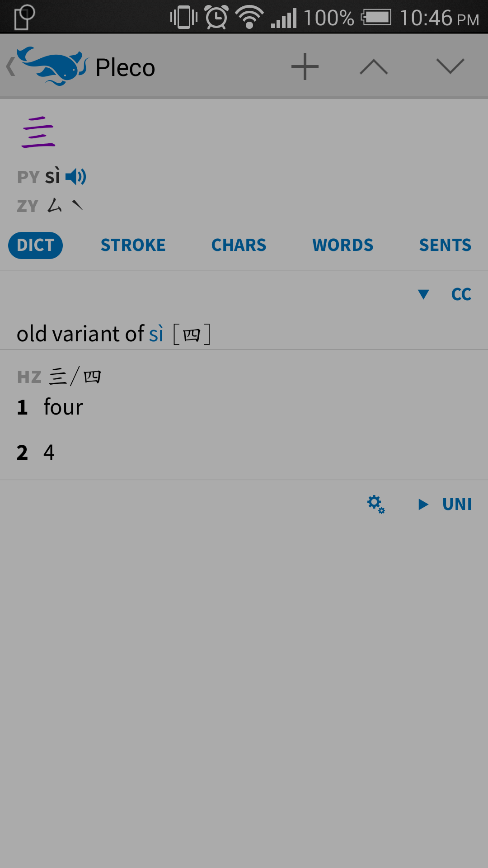This screenshot has height=868, width=488.
Task: Go to previous entry with up arrow
Action: pos(374,67)
